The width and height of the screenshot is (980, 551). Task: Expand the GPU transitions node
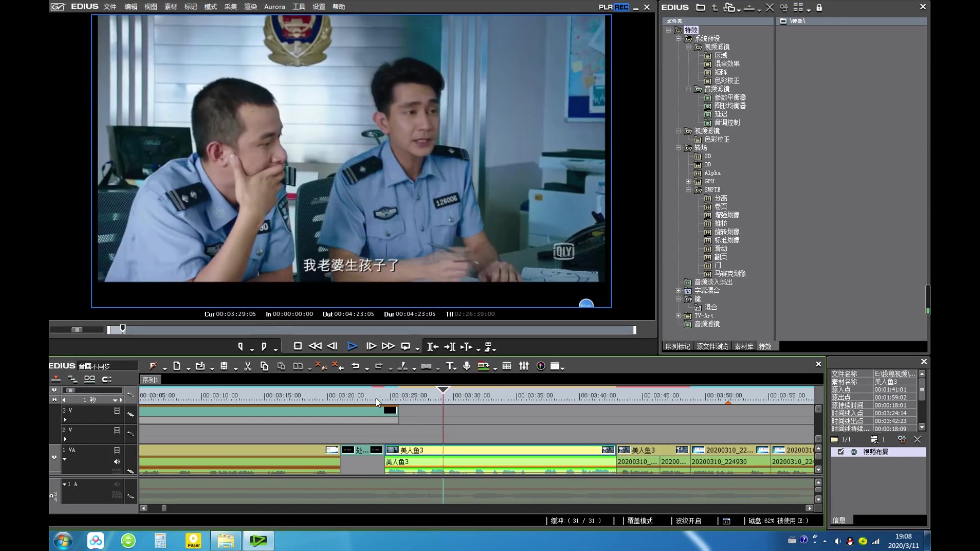[688, 181]
